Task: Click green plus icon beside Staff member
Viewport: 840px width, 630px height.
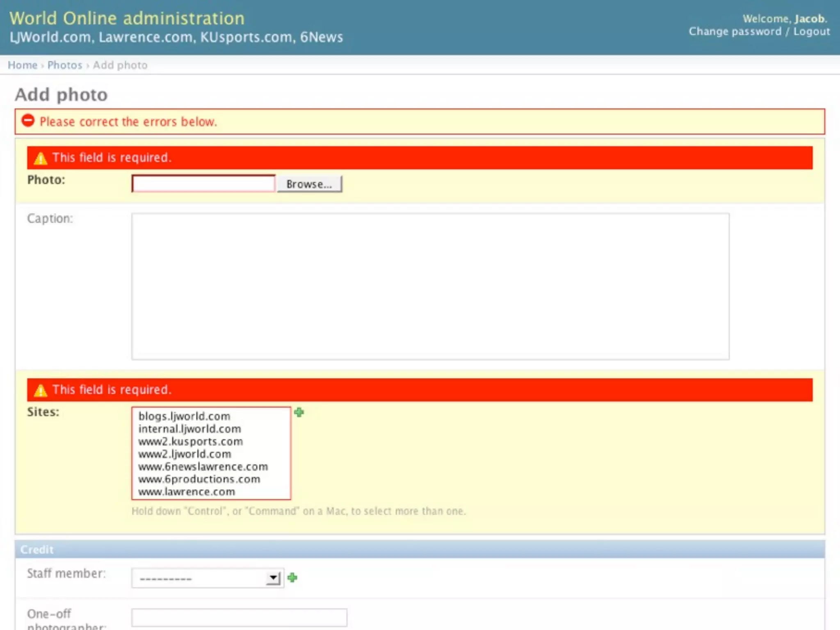Action: [292, 577]
